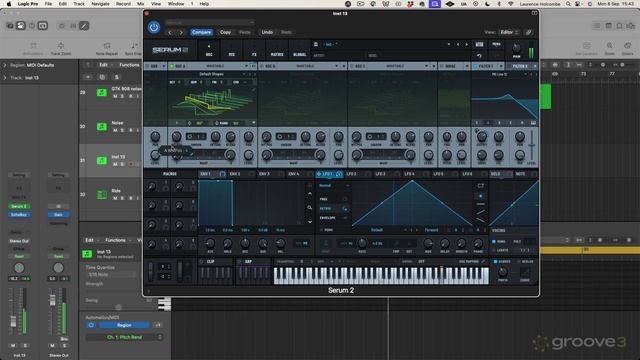Go to previous preset setting arrow
Image resolution: width=640 pixels, height=360 pixels.
170,32
